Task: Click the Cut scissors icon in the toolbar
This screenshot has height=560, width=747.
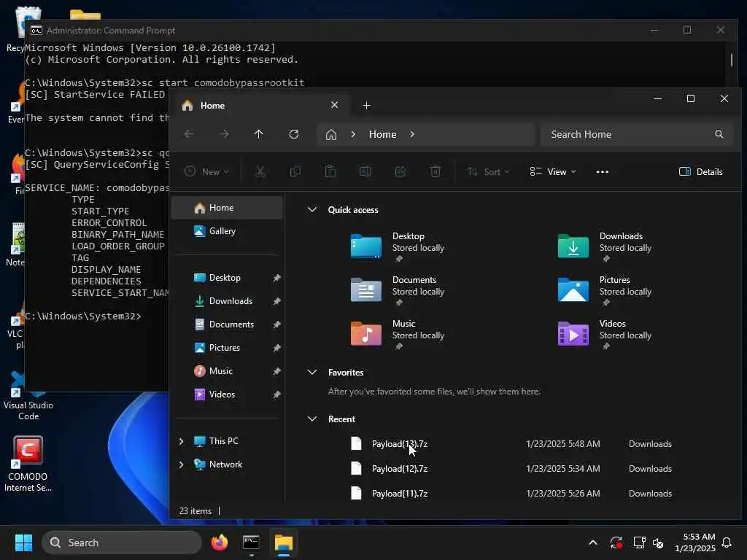Action: [260, 172]
